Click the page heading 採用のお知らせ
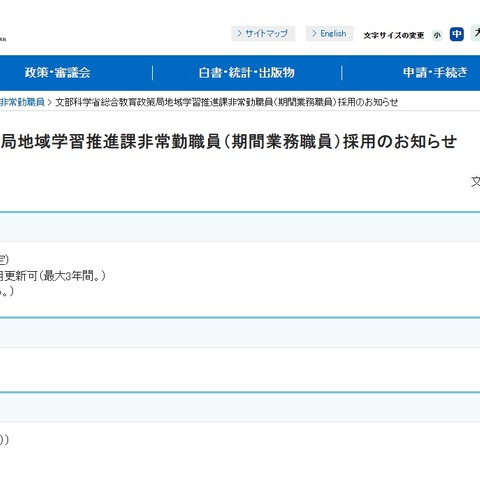Screen dimensions: 480x480 click(x=400, y=141)
